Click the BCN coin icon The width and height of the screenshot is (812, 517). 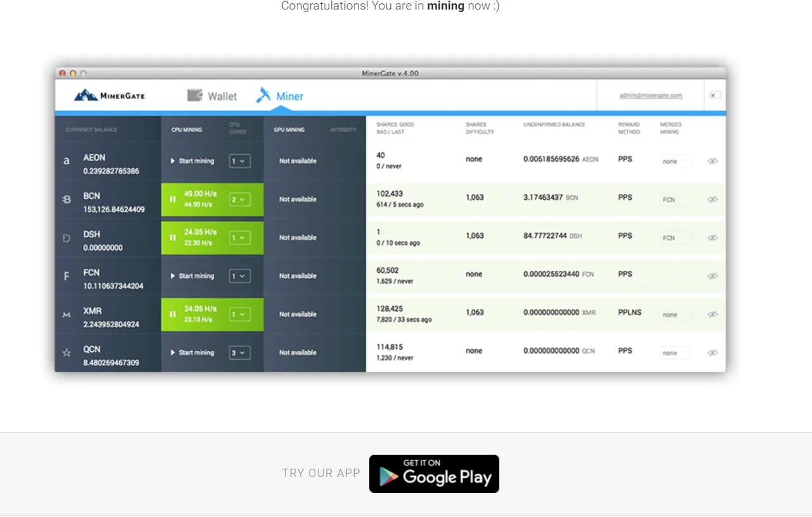pos(67,199)
